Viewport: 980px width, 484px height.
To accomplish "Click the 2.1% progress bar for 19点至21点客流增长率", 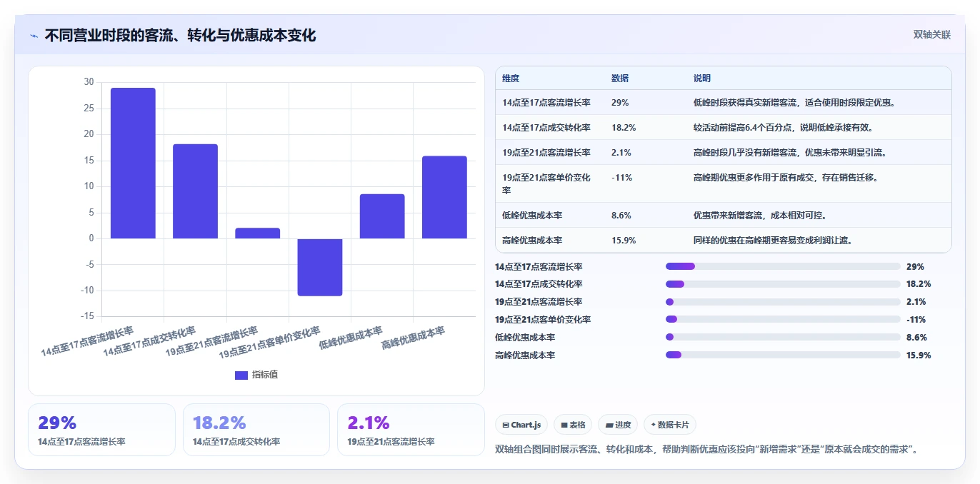I will [x=783, y=302].
